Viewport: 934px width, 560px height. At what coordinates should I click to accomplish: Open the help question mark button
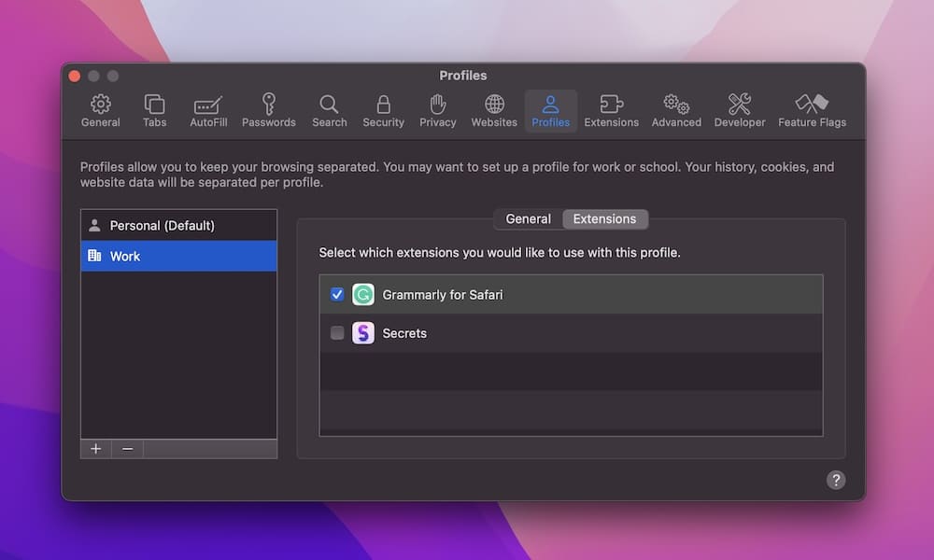click(836, 480)
